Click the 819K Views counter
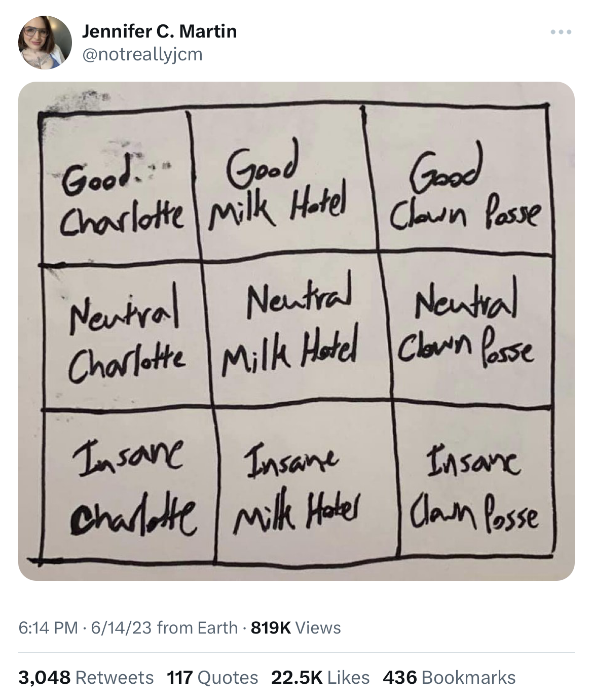593x700 pixels. click(296, 627)
